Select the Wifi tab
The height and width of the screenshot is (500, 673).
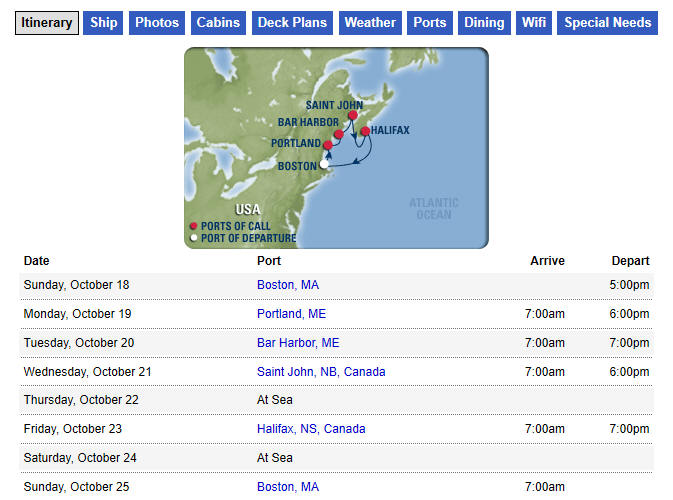534,23
